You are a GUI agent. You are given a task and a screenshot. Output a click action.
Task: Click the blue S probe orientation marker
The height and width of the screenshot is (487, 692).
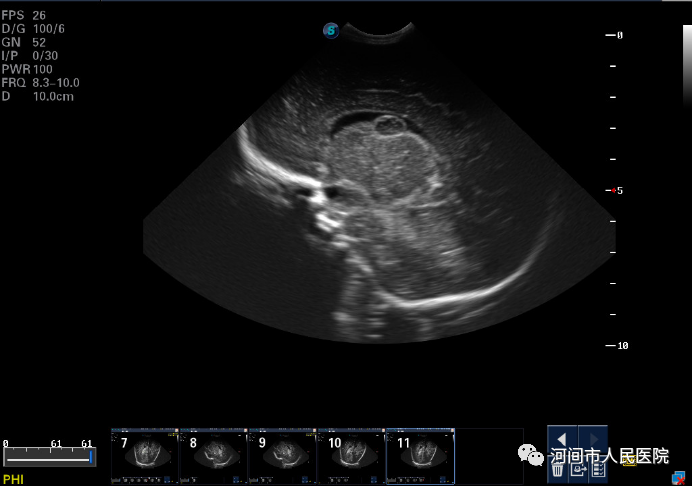(x=330, y=31)
